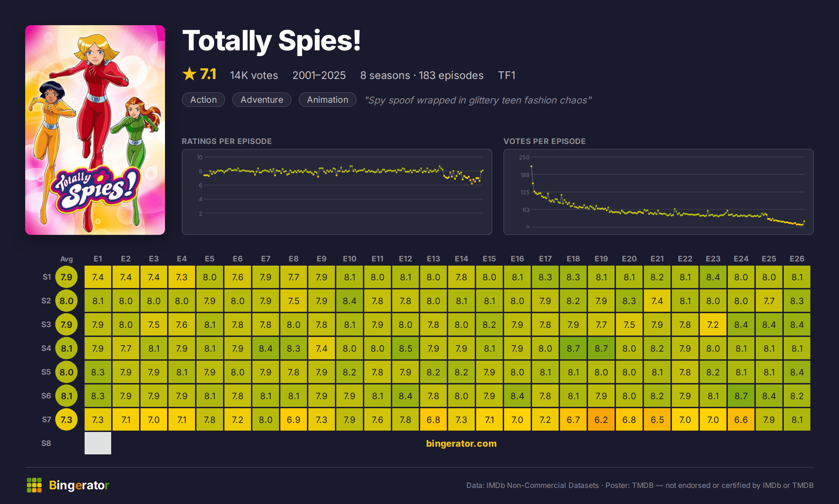Click the Avg column header

pos(66,259)
